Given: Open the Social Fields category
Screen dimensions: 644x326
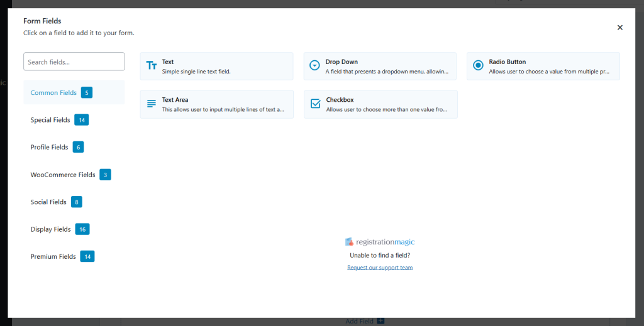Looking at the screenshot, I should pos(48,202).
